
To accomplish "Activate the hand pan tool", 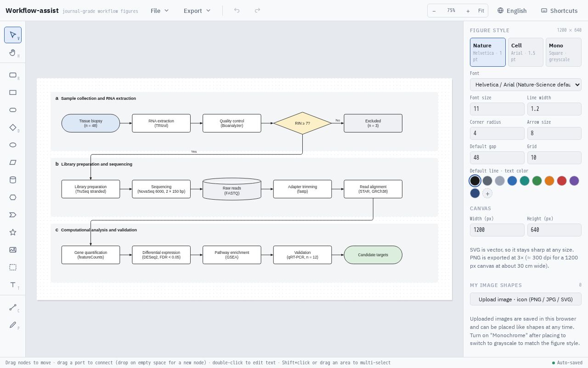I will point(13,52).
